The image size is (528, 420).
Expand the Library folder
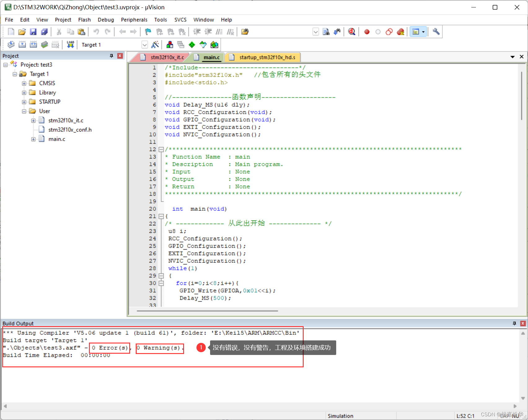point(24,93)
